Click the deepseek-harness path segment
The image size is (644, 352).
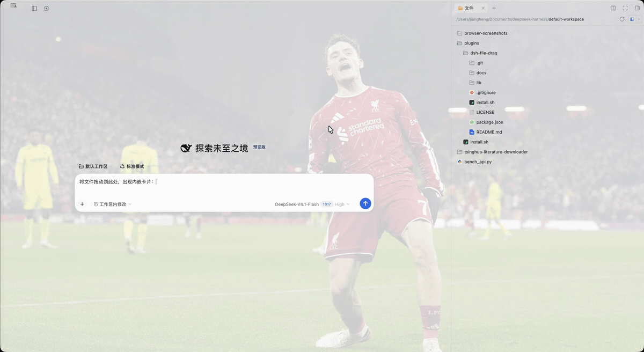[x=531, y=19]
